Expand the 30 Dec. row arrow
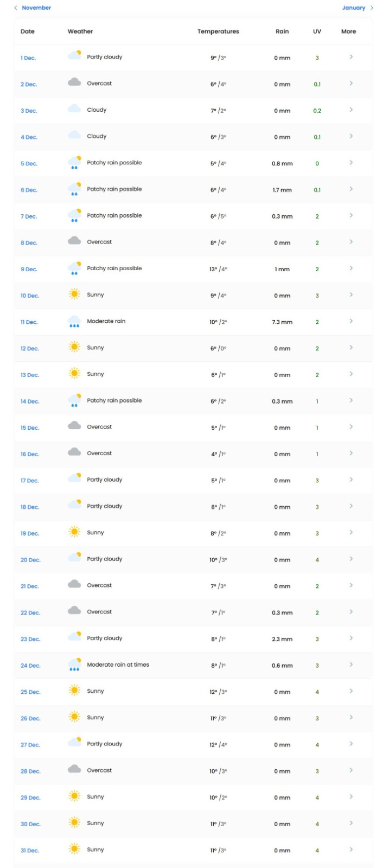This screenshot has width=376, height=868. (x=351, y=823)
